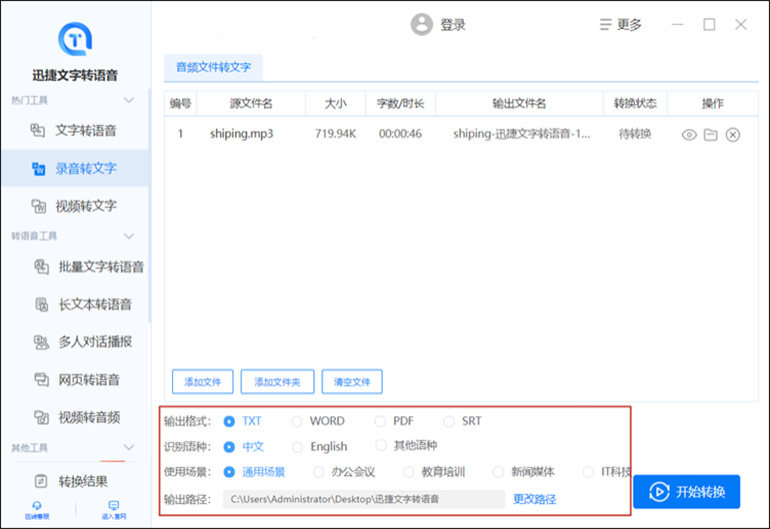The height and width of the screenshot is (529, 770).
Task: Select 通用场景 usage scenario
Action: point(229,472)
